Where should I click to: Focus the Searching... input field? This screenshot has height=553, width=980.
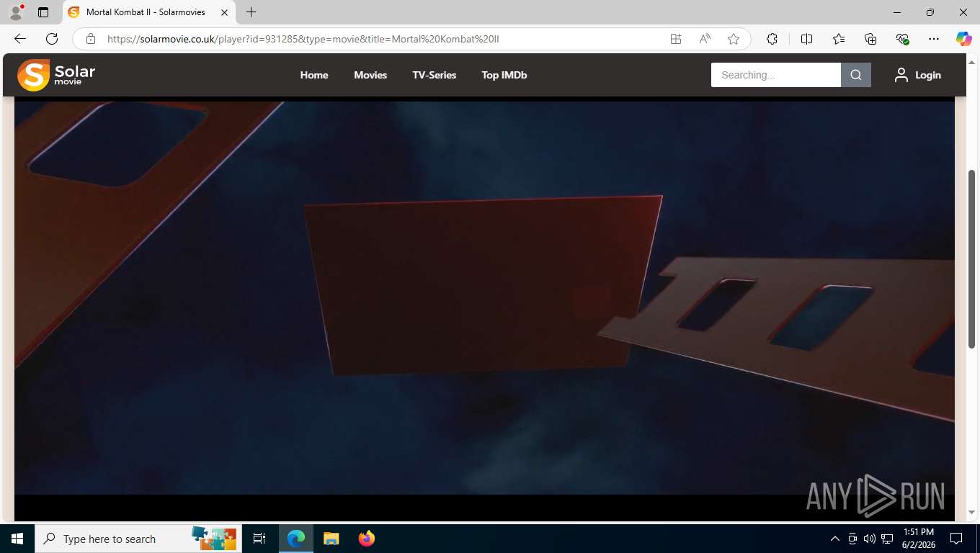tap(776, 75)
